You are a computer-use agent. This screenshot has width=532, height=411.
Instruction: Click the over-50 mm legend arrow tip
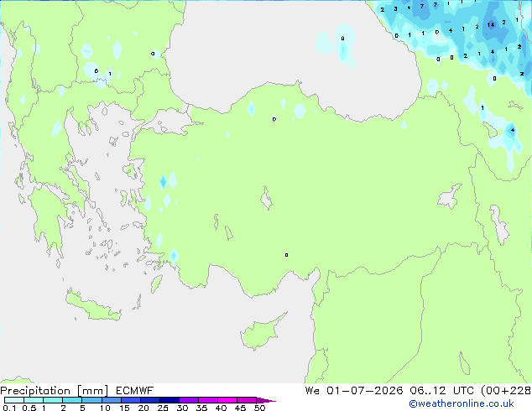click(266, 401)
